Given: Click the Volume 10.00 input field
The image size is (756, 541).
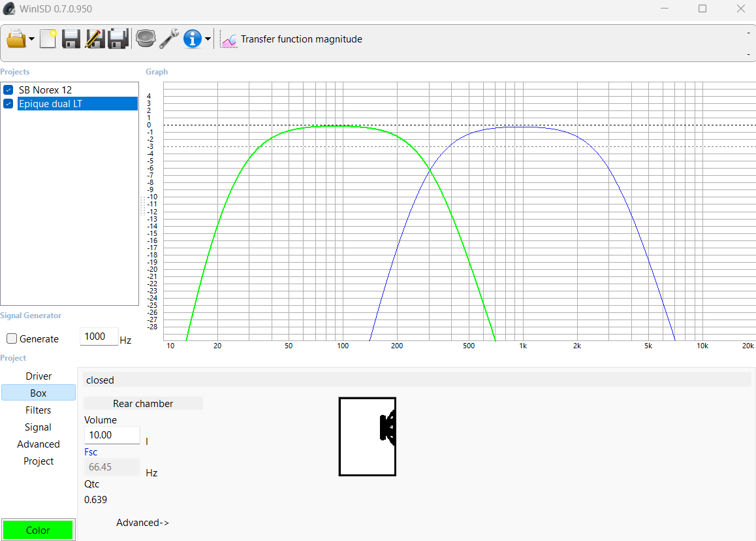Looking at the screenshot, I should point(112,435).
